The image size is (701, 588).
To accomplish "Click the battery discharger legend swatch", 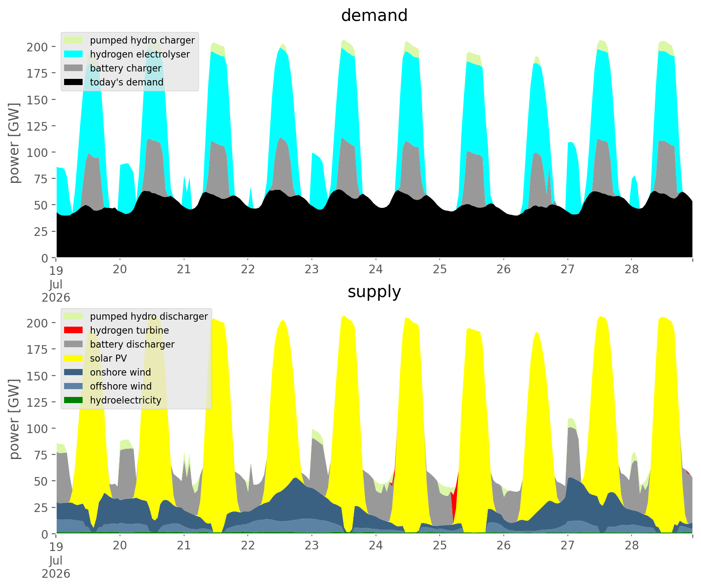I will tap(74, 344).
